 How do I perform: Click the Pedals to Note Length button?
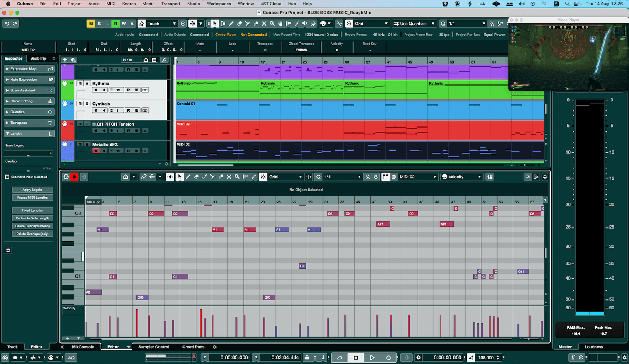(32, 218)
